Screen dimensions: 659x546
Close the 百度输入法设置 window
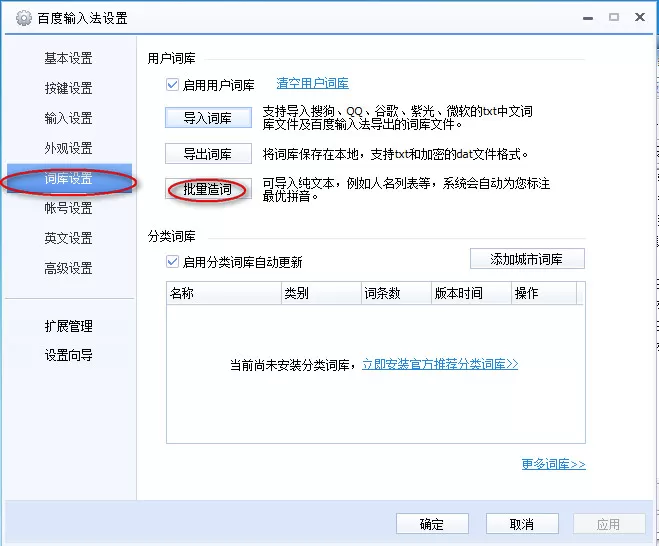(x=640, y=17)
